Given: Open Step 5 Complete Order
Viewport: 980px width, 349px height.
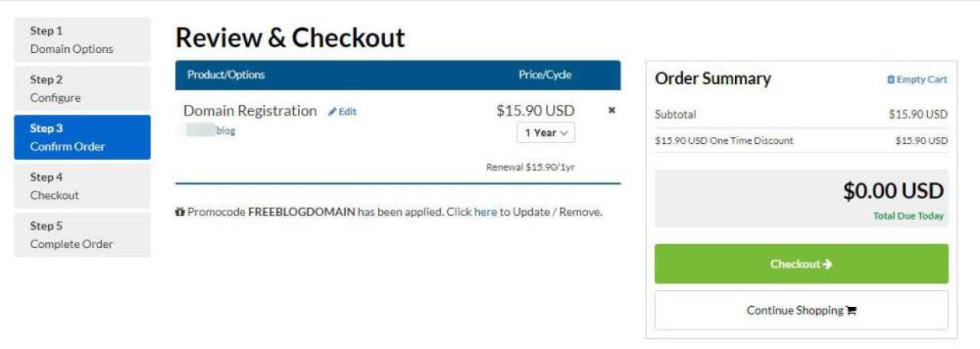Looking at the screenshot, I should 82,235.
